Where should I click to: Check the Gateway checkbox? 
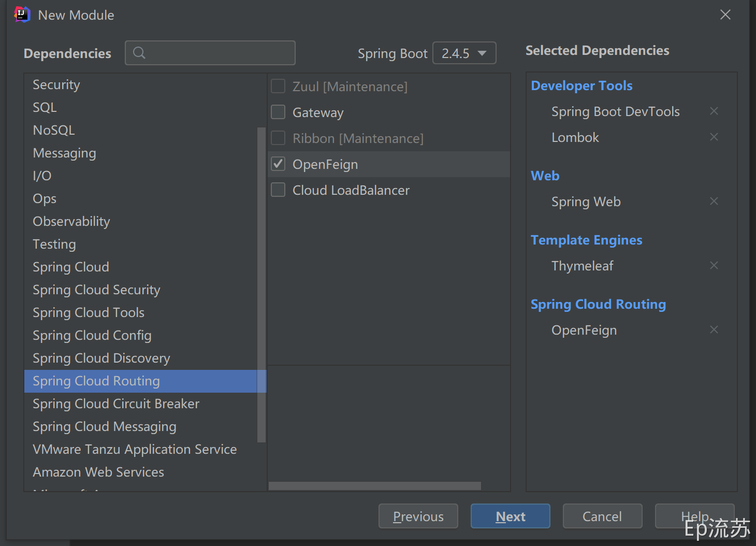(279, 112)
